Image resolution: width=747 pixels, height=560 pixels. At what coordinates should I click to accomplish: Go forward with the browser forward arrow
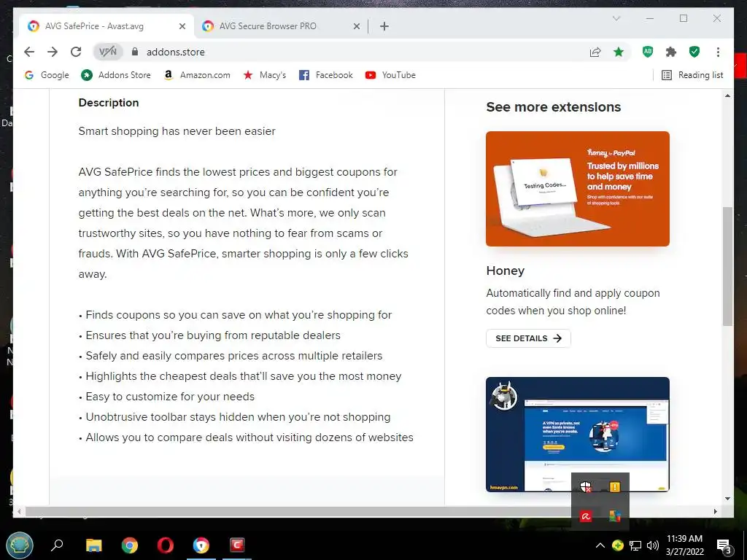click(53, 52)
